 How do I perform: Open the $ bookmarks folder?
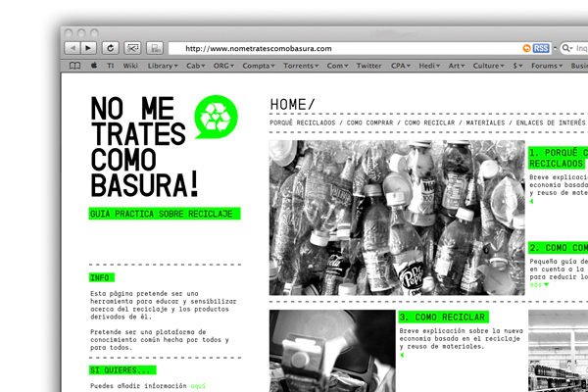pos(517,66)
